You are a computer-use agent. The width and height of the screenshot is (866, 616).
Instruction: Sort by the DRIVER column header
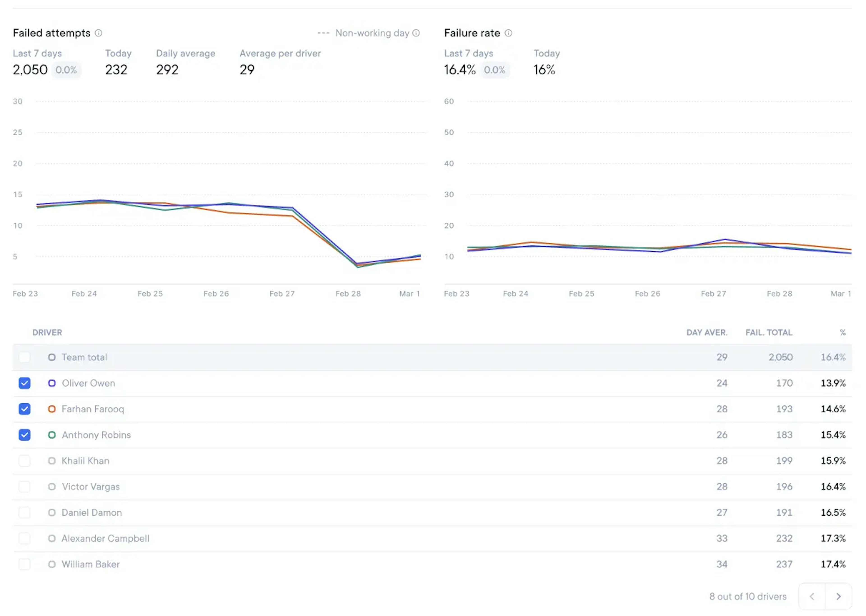(x=47, y=333)
